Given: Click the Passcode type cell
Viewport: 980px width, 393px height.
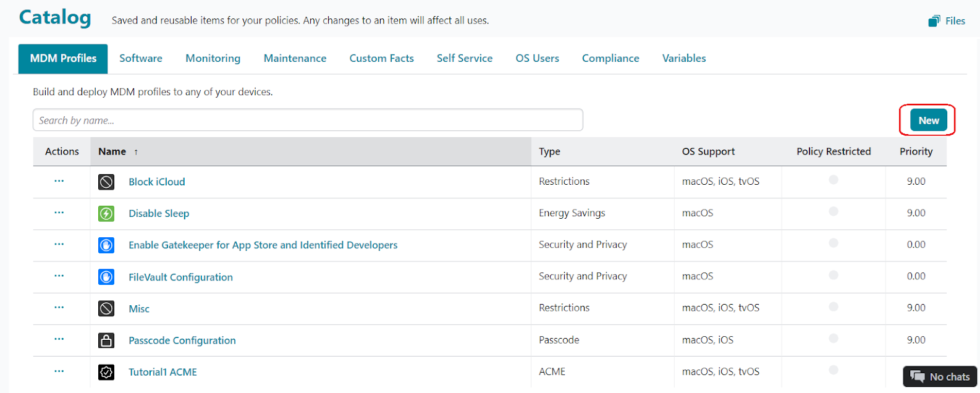Looking at the screenshot, I should [559, 340].
